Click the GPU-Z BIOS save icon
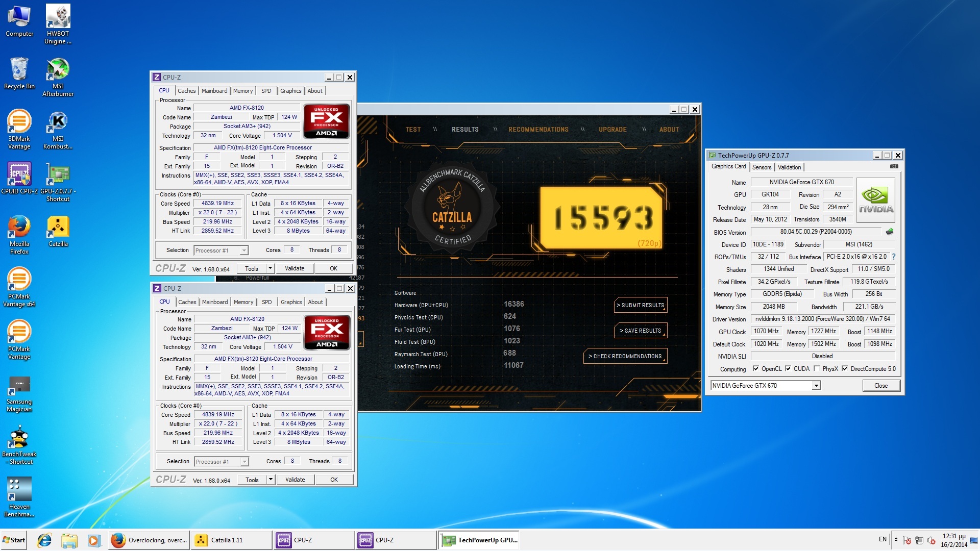 tap(890, 232)
